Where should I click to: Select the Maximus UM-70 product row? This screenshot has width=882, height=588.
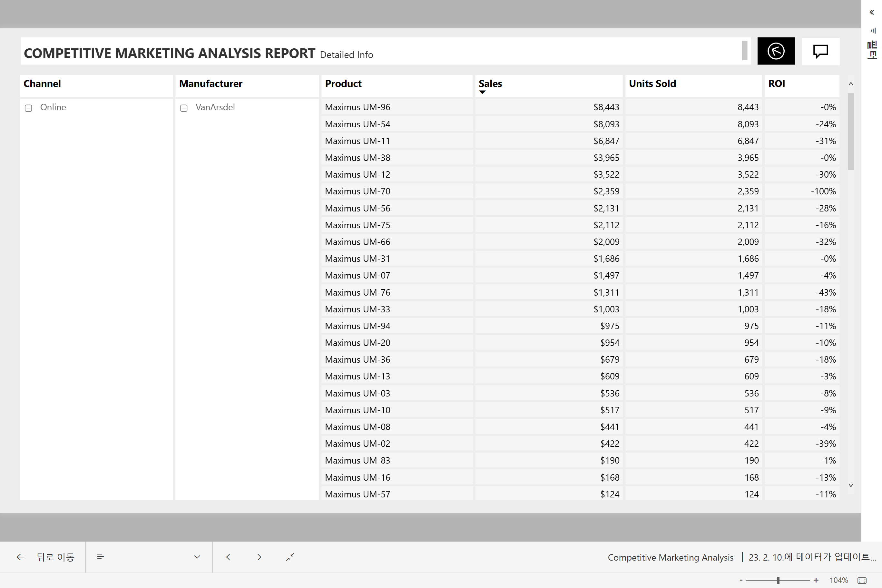point(358,191)
